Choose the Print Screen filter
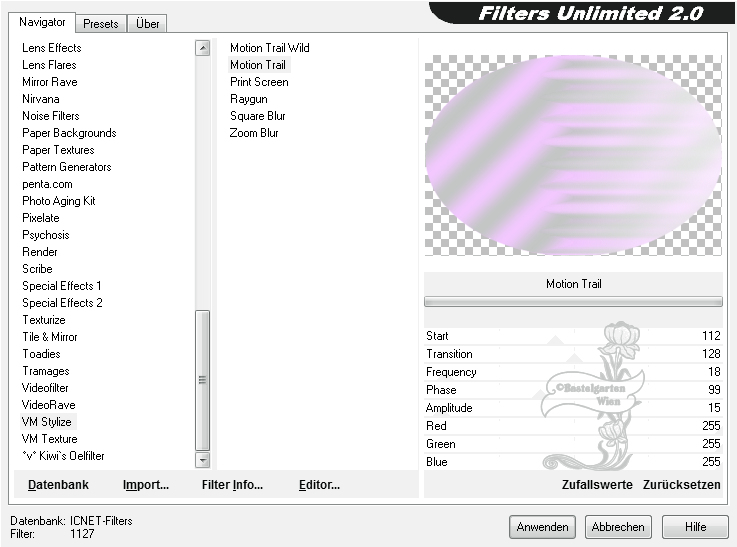 tap(259, 82)
